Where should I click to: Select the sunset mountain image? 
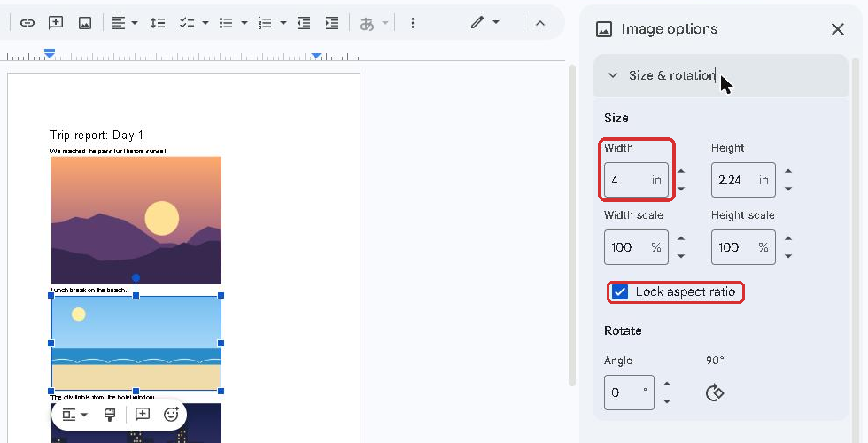pos(136,220)
